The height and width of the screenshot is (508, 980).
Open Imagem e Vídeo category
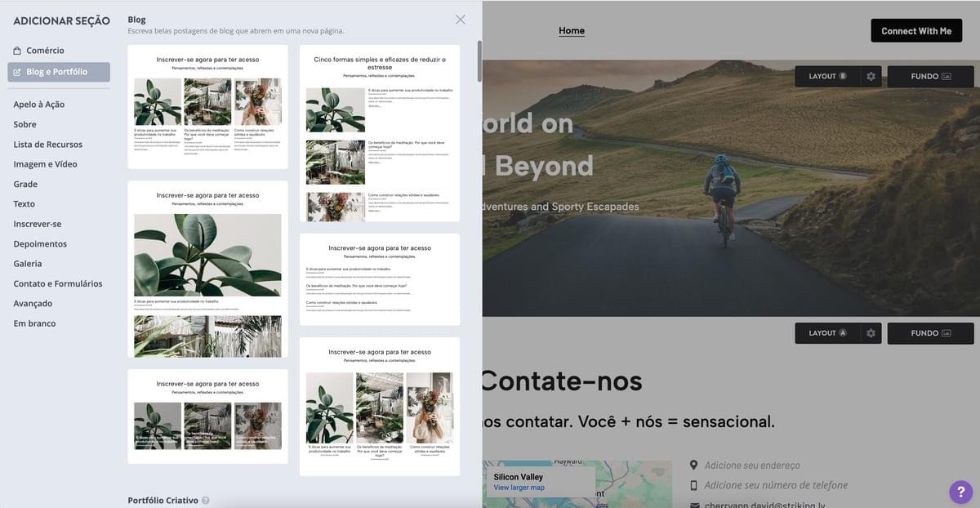(x=45, y=164)
